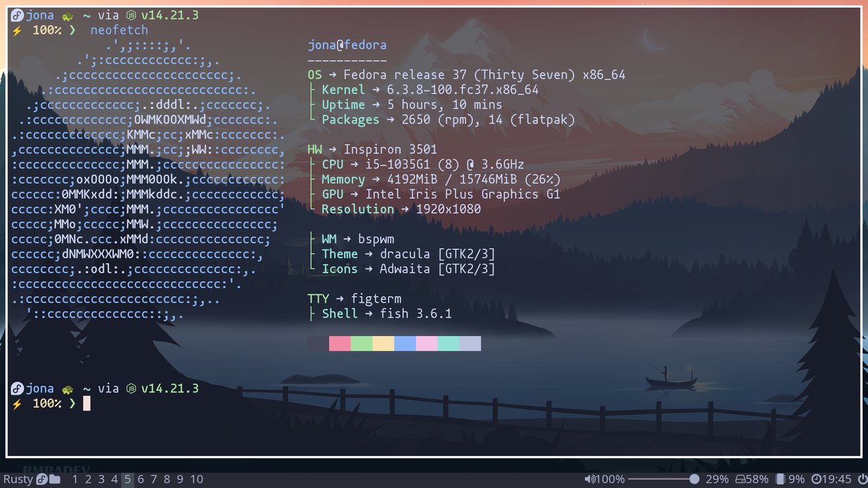The height and width of the screenshot is (488, 868).
Task: Click the blue color block in neofetch palette
Action: (x=405, y=343)
